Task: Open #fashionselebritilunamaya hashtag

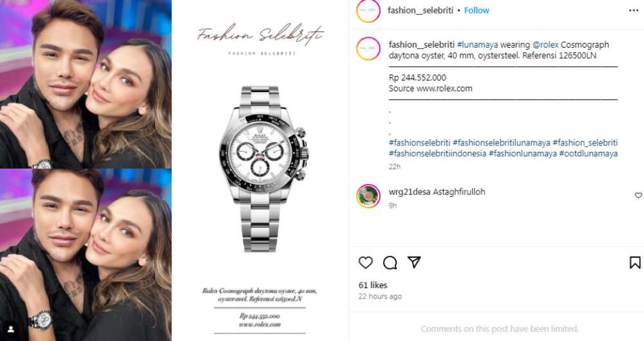Action: [501, 143]
